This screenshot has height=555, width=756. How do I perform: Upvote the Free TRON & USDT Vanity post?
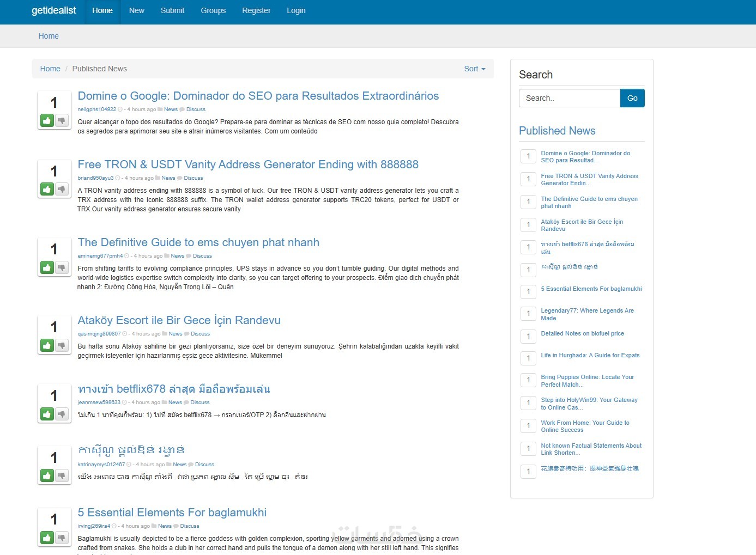tap(47, 190)
